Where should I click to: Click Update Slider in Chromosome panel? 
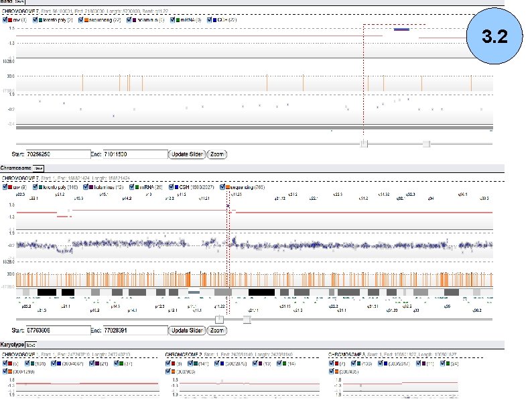click(x=187, y=331)
